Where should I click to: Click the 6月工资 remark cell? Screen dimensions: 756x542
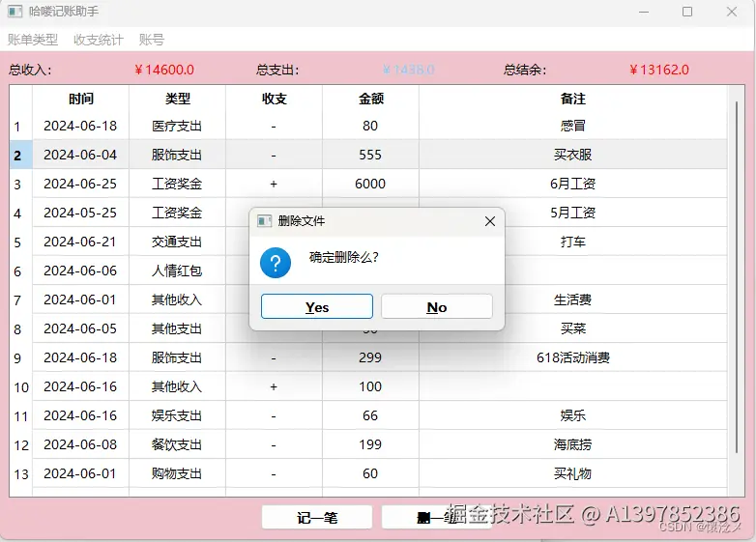pos(572,184)
